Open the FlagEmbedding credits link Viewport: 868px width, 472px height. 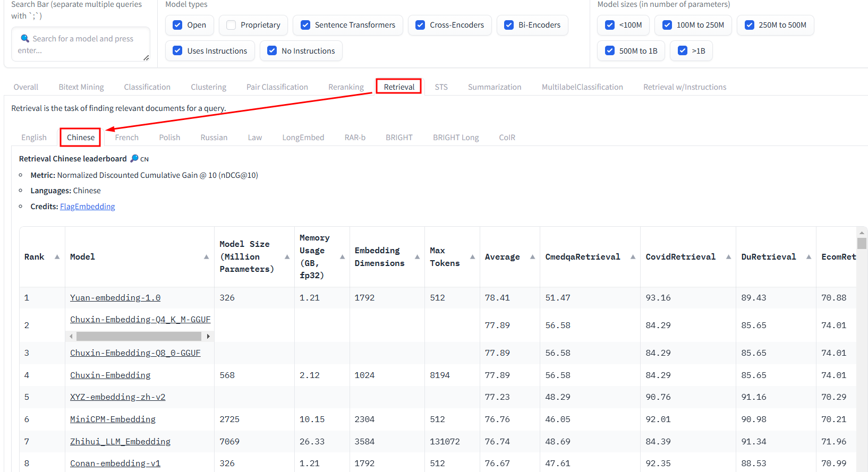88,207
